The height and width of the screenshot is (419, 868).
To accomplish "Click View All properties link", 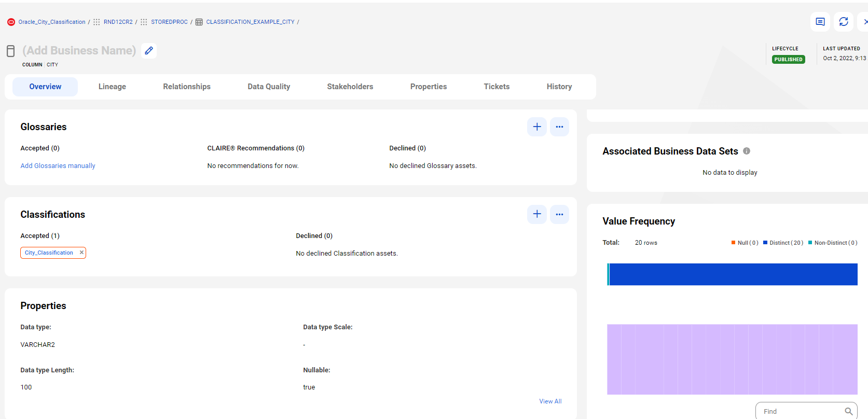I will [x=550, y=401].
